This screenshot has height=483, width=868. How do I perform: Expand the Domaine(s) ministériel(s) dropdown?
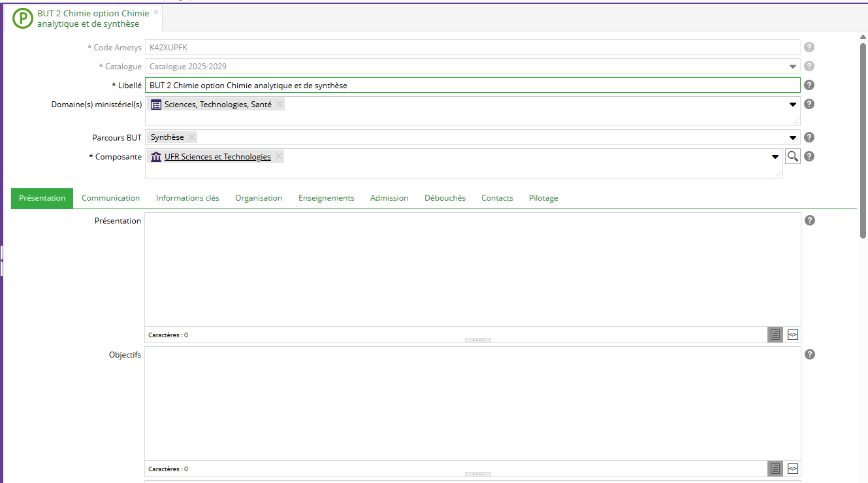click(x=793, y=105)
